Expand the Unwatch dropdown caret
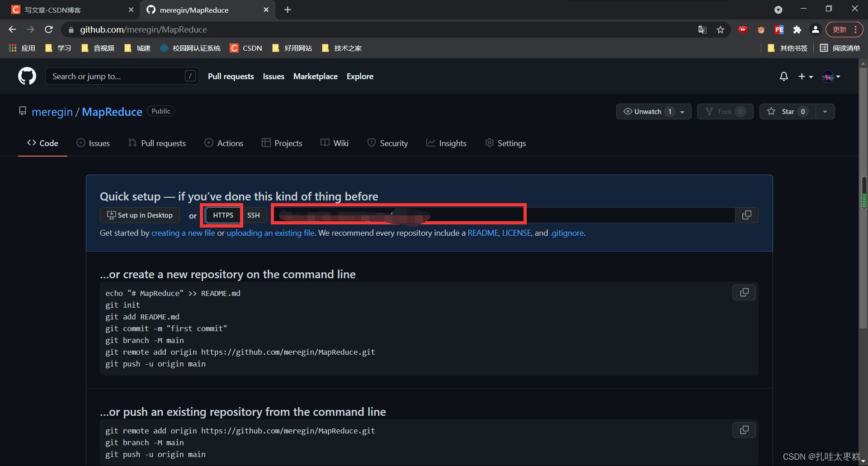The width and height of the screenshot is (868, 466). point(683,112)
